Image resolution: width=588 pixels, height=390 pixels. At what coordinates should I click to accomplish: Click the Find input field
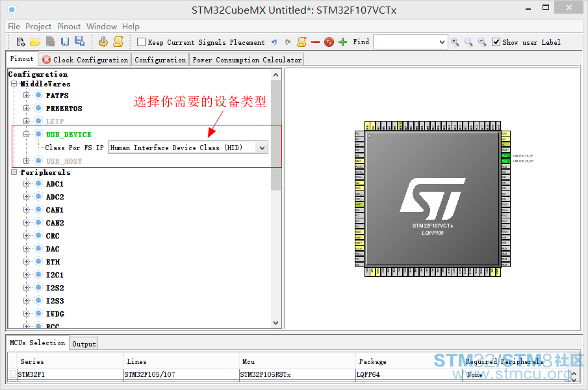[x=405, y=42]
